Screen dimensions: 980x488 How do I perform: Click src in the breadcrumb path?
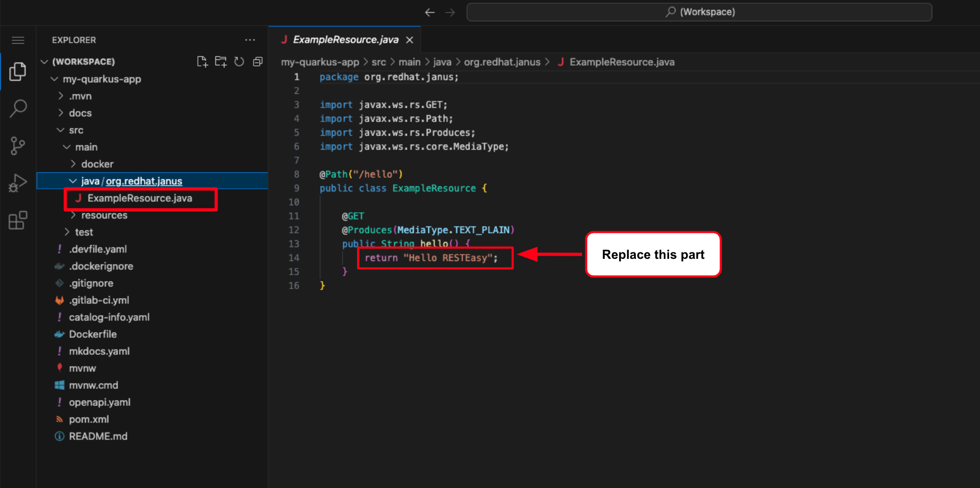click(379, 62)
